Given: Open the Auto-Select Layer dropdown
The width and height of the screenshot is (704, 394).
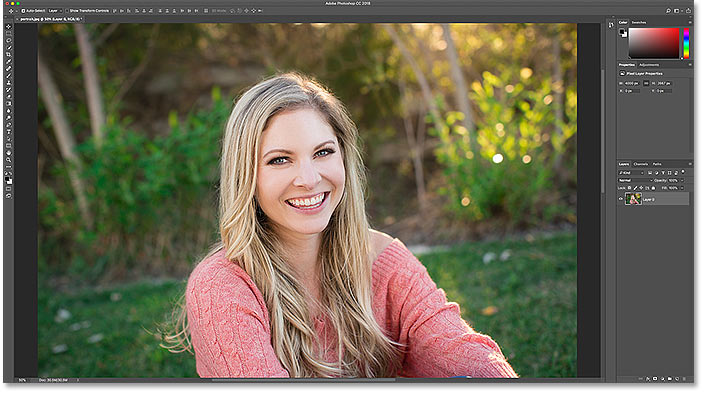Looking at the screenshot, I should coord(55,11).
